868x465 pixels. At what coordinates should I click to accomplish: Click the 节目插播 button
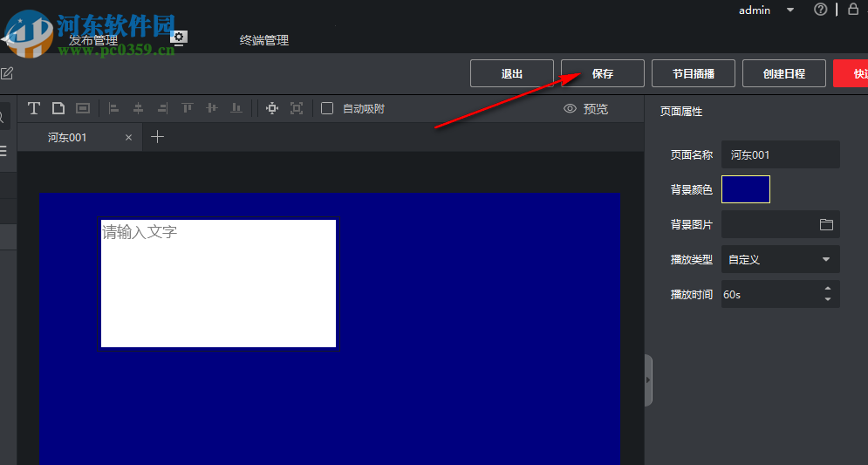coord(693,73)
